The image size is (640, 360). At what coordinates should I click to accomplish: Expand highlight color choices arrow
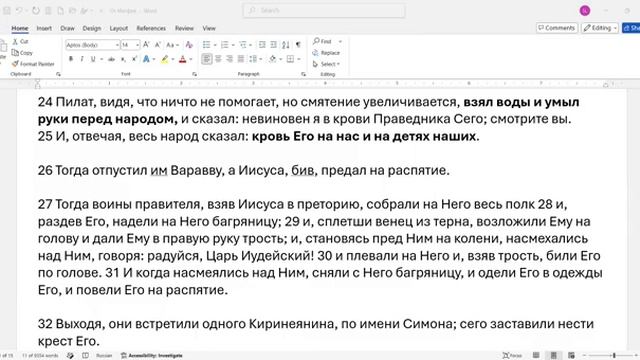pos(173,60)
